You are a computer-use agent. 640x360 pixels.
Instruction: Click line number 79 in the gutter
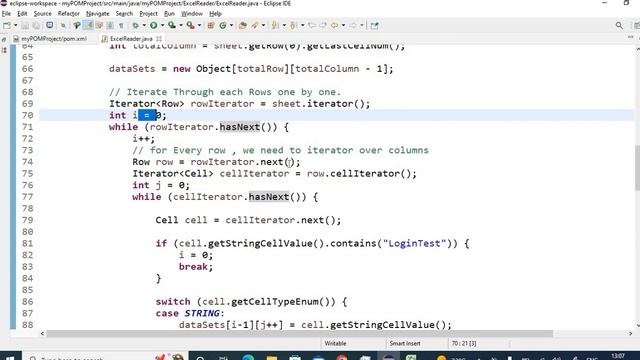pos(27,220)
